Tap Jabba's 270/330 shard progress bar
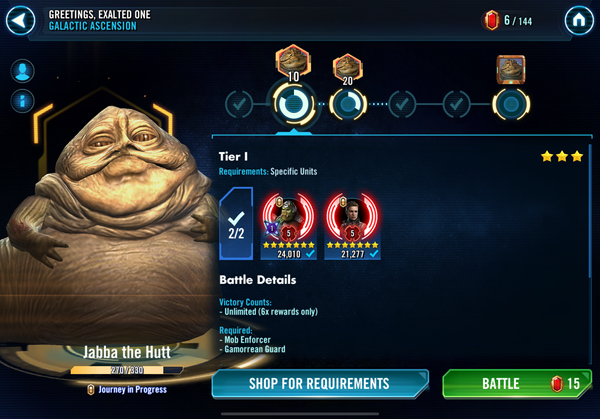 (127, 370)
